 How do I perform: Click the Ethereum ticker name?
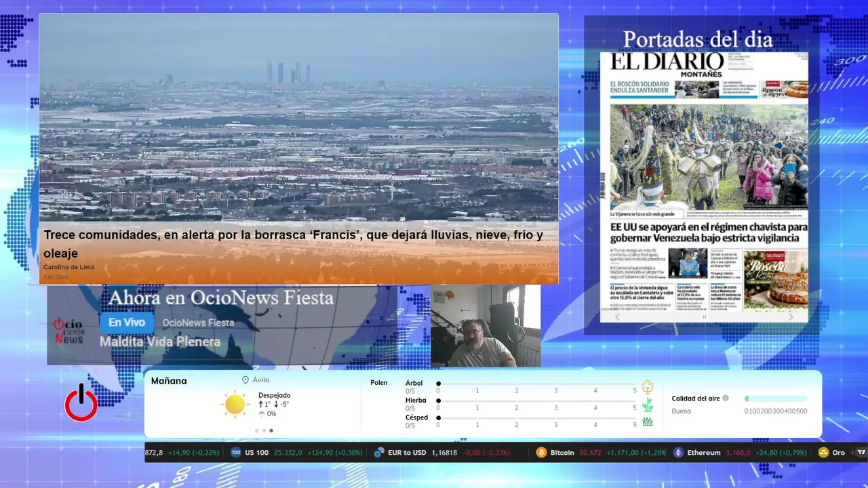tap(704, 452)
